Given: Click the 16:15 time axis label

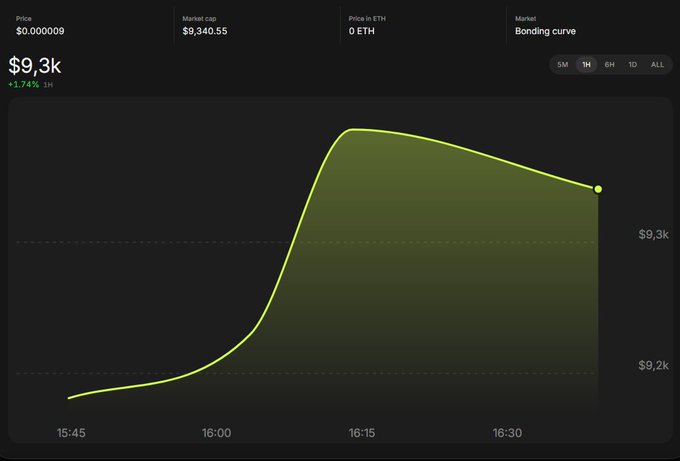Looking at the screenshot, I should click(x=362, y=433).
